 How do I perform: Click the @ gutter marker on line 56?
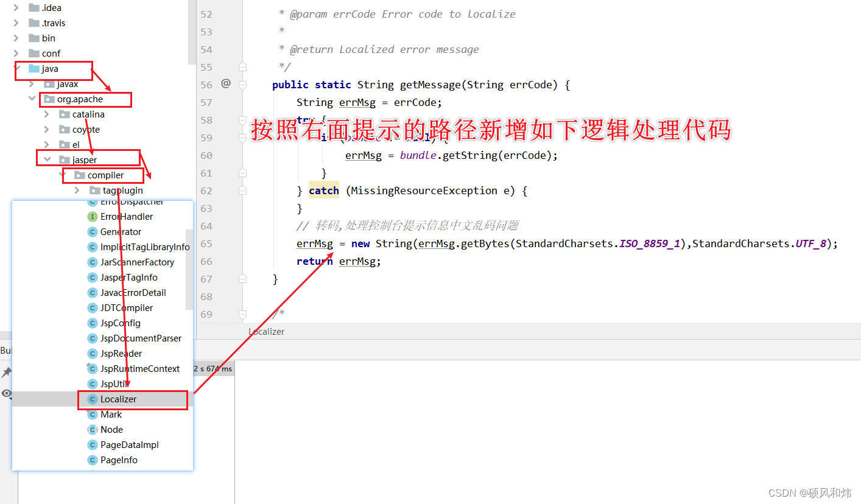click(x=226, y=83)
